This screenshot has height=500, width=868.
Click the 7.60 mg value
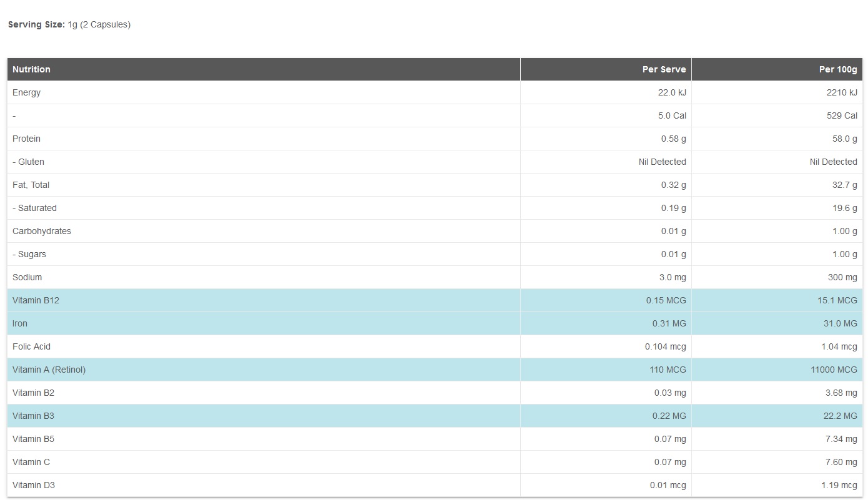[x=841, y=462]
